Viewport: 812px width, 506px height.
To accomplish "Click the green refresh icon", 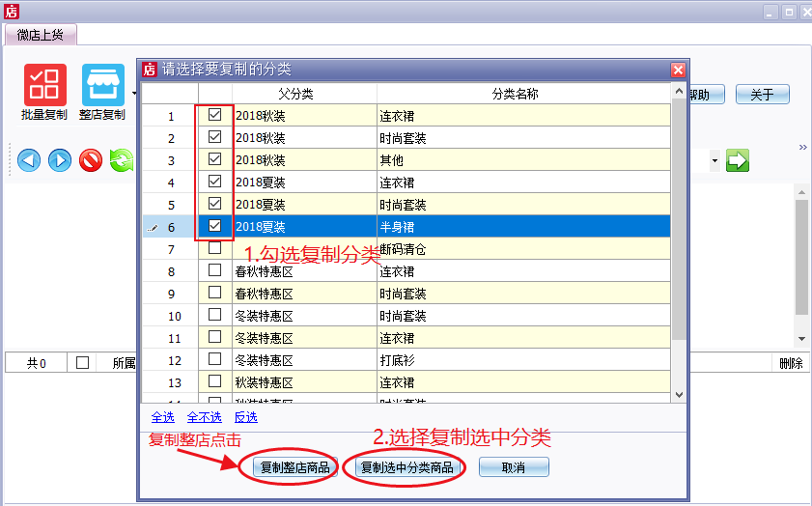I will 122,160.
